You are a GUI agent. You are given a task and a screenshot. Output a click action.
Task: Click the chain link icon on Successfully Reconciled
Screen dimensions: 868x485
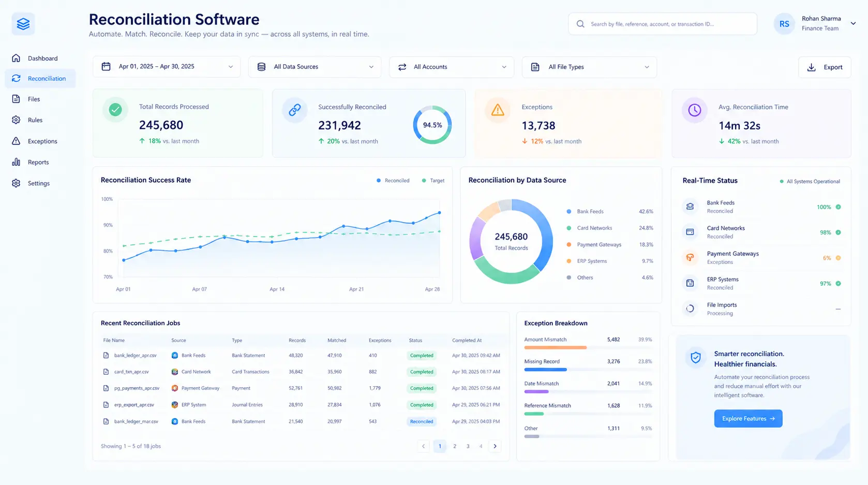tap(295, 110)
